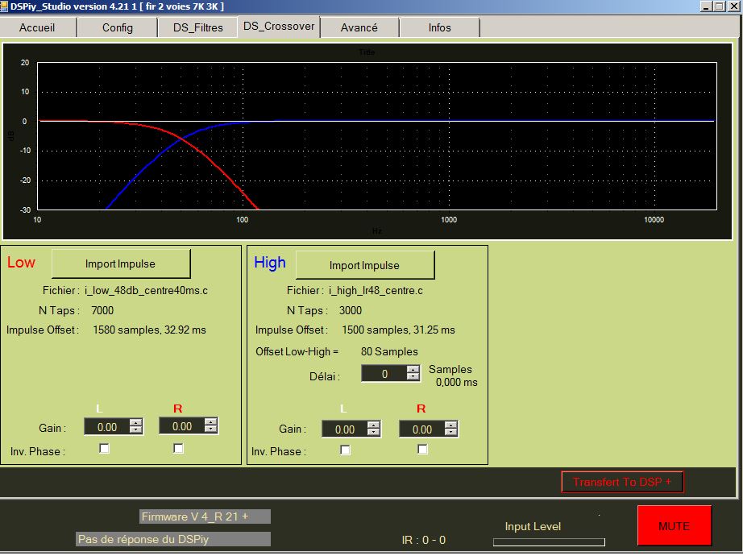
Task: Switch to the DS_Filtres tab
Action: pos(198,27)
